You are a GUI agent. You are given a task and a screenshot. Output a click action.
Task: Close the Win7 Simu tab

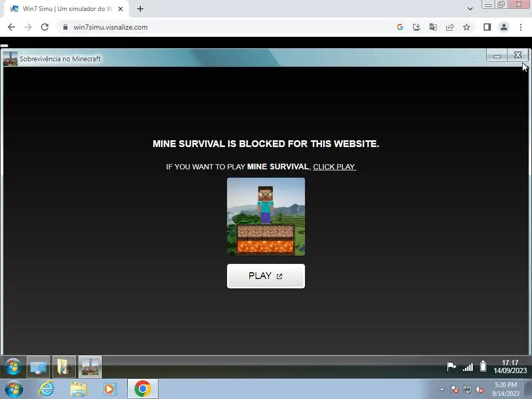[121, 9]
